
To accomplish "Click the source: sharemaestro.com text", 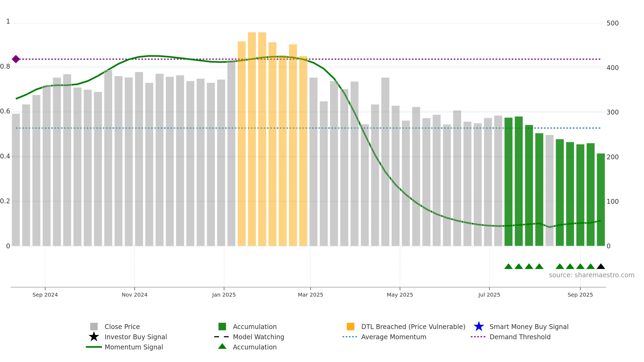I will [x=592, y=275].
